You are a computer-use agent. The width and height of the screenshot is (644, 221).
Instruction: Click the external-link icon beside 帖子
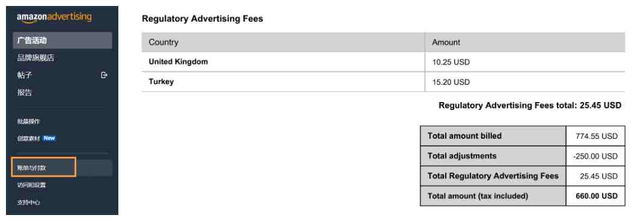[x=105, y=75]
